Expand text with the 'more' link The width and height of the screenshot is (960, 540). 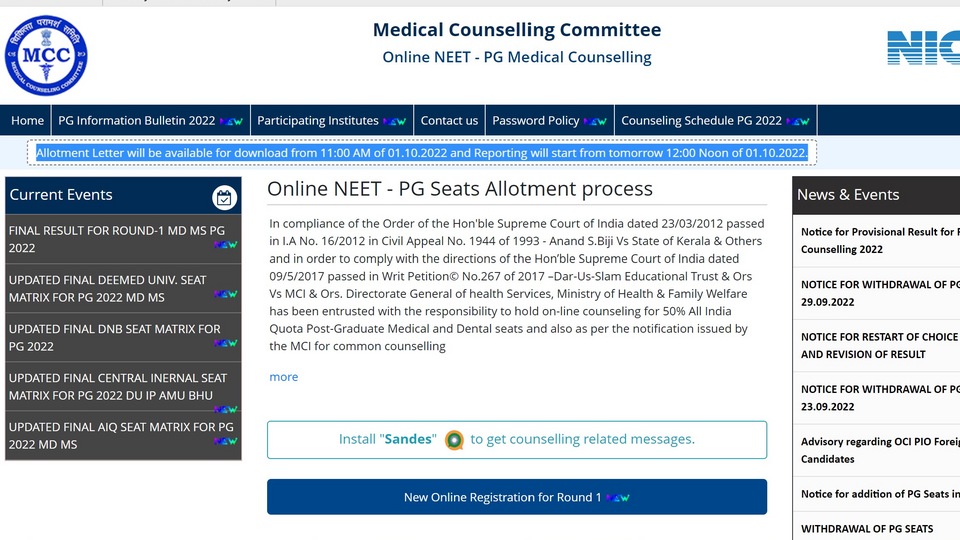pos(283,377)
